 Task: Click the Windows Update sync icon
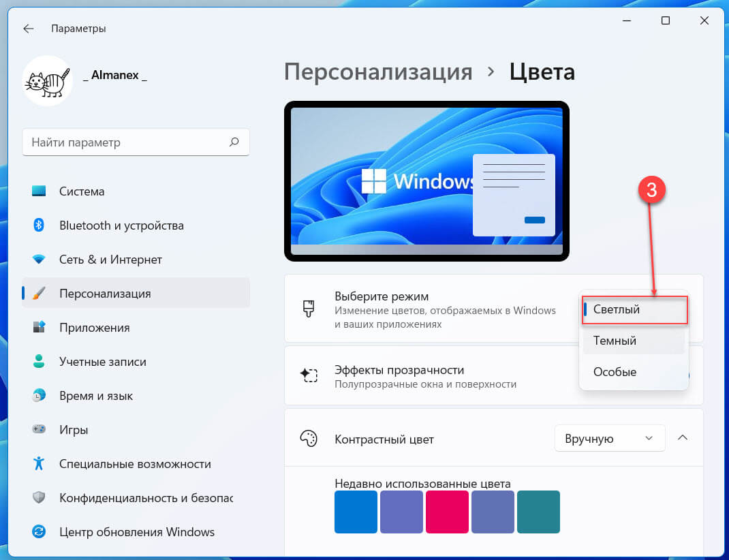[x=39, y=531]
